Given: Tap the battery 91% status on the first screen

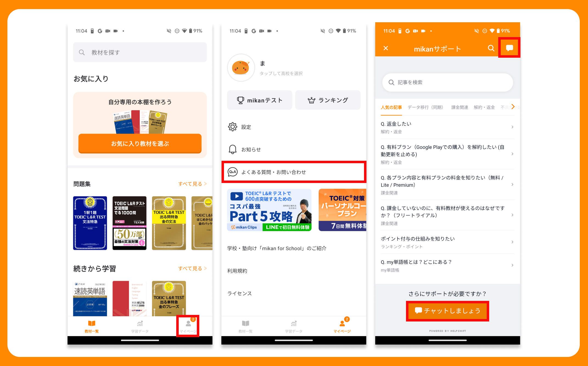Looking at the screenshot, I should 195,31.
